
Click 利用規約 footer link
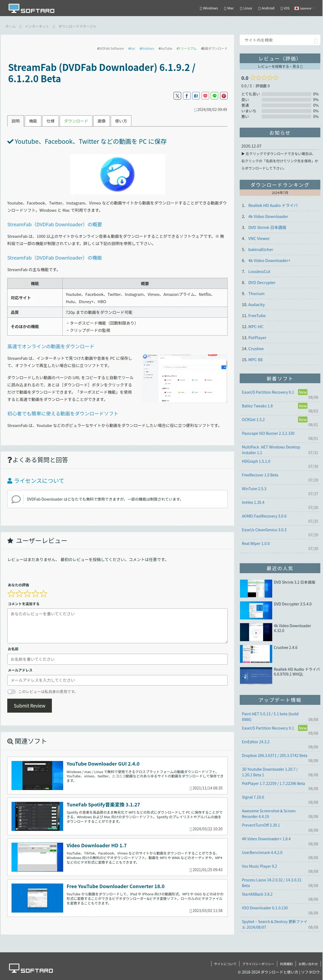pyautogui.click(x=286, y=964)
